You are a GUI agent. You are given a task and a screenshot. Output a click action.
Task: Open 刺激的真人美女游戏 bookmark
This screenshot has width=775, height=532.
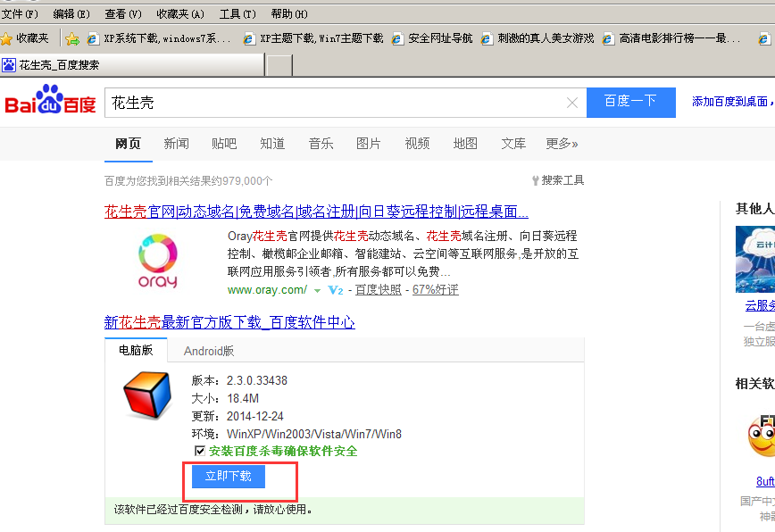coord(537,38)
